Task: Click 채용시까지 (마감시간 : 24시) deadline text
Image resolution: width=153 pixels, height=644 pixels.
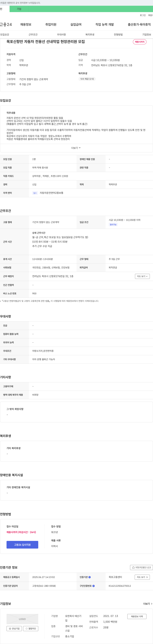Action: coord(21,532)
